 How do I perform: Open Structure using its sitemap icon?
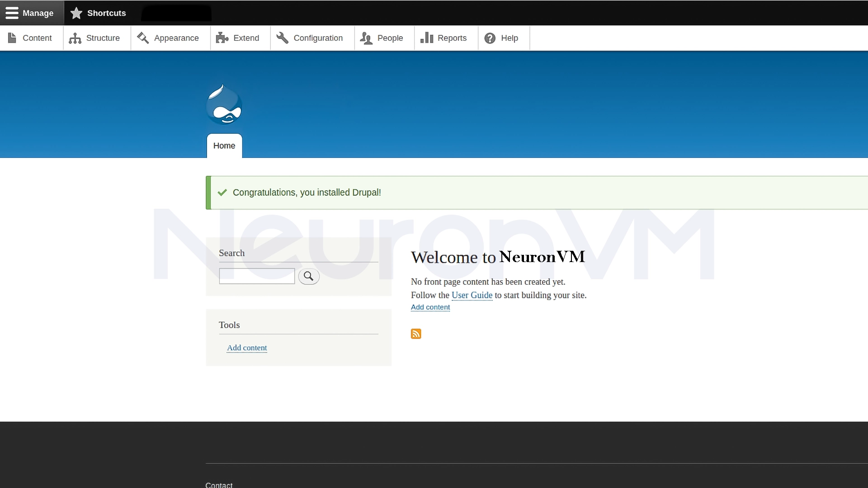[x=75, y=38]
